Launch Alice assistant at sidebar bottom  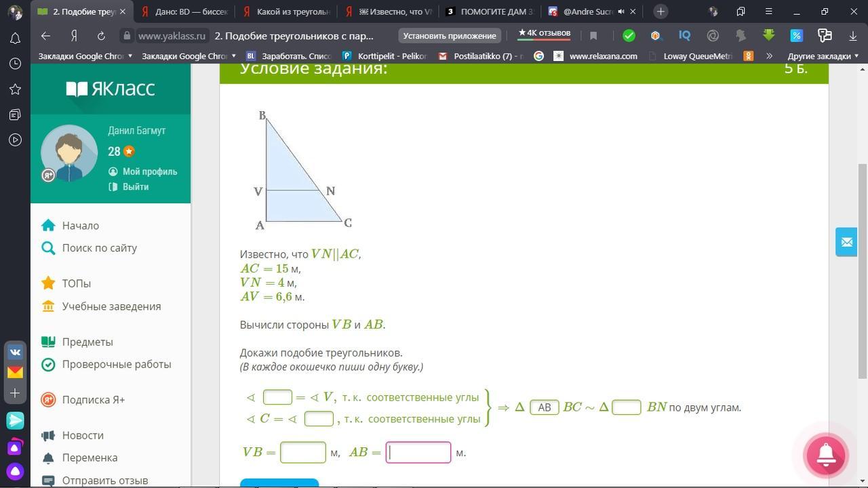point(15,471)
